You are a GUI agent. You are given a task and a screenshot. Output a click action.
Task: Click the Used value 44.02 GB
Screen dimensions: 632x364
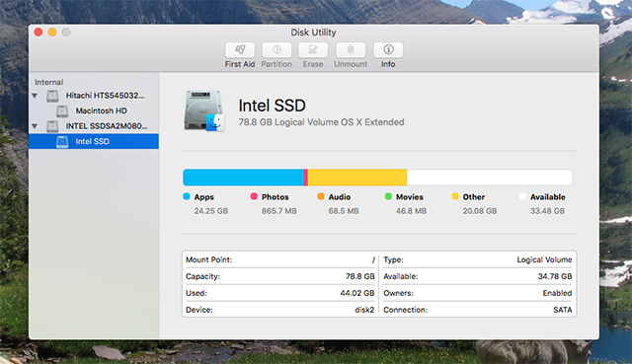[x=357, y=293]
